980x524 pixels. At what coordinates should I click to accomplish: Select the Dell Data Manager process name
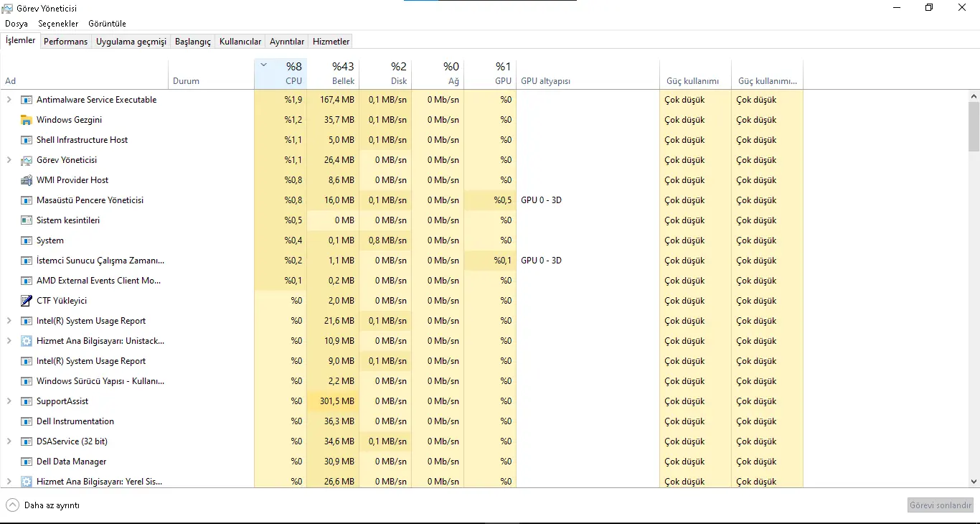pos(72,462)
